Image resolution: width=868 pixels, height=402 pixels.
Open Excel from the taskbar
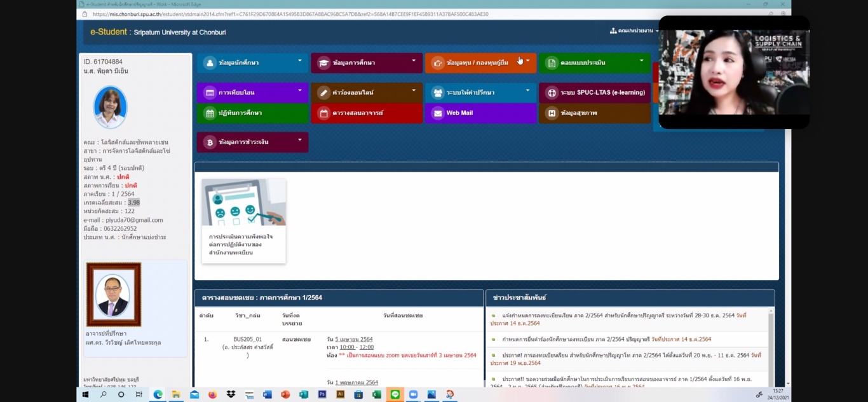pos(377,394)
